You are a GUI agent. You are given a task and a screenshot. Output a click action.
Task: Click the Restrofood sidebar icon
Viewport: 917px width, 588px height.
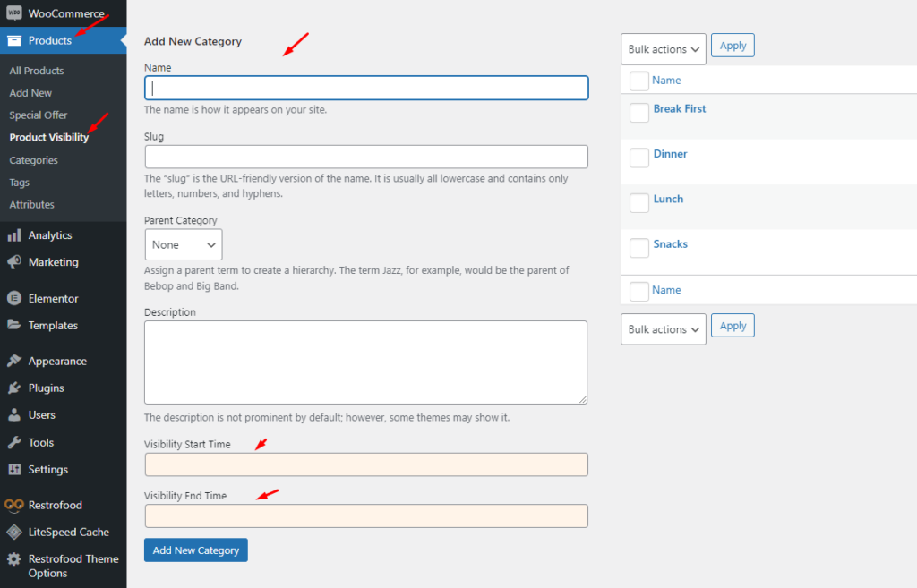pyautogui.click(x=13, y=506)
